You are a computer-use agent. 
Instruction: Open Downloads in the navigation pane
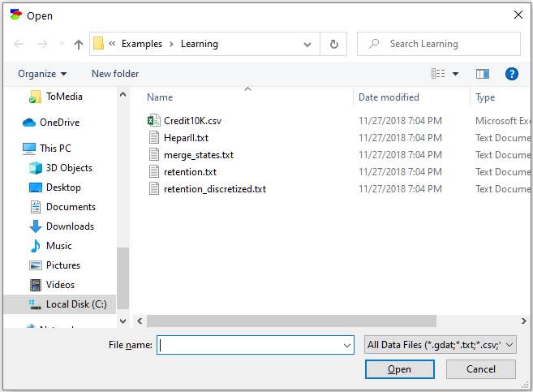70,226
